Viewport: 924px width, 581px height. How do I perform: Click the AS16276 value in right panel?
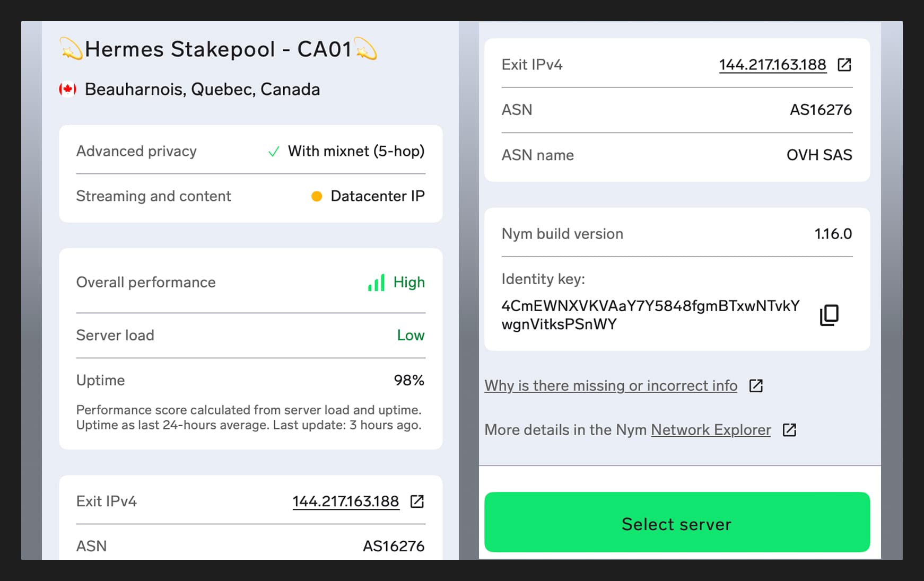[820, 110]
